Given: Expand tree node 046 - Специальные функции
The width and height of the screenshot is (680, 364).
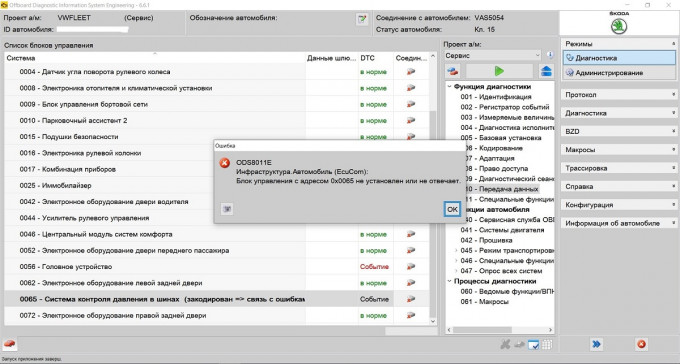Looking at the screenshot, I should click(456, 261).
